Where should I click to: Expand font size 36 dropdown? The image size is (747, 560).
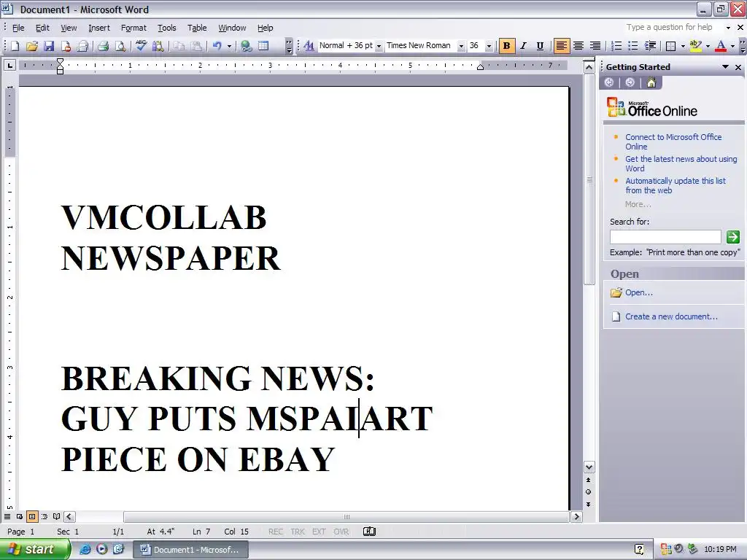click(x=489, y=46)
